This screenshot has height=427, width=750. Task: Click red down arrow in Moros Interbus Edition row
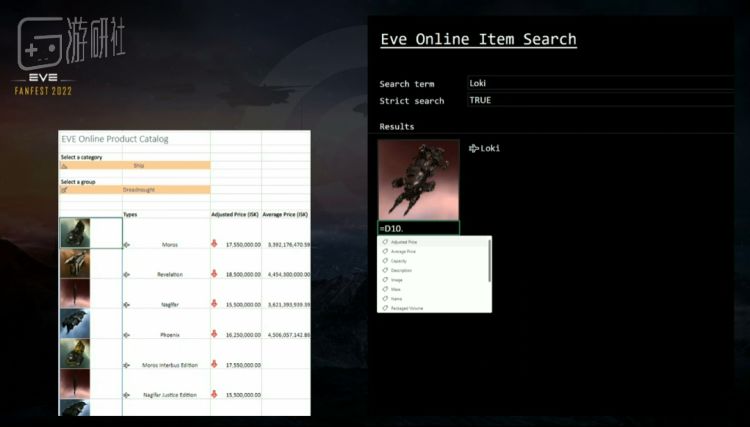click(x=214, y=364)
